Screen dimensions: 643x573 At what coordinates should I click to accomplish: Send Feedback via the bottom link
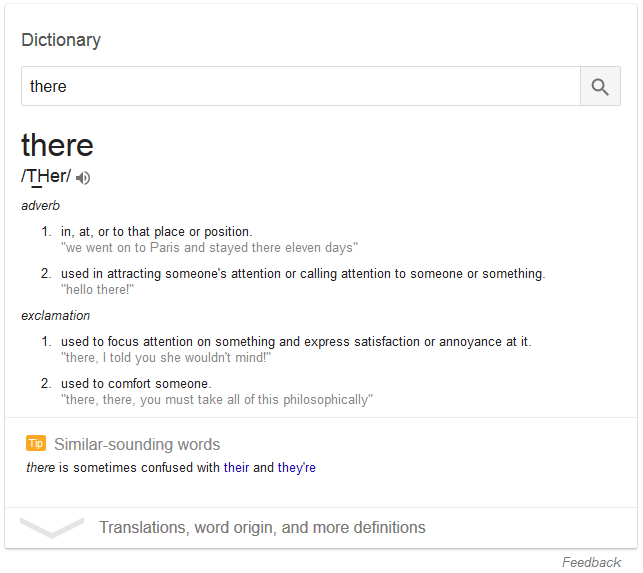pos(591,562)
